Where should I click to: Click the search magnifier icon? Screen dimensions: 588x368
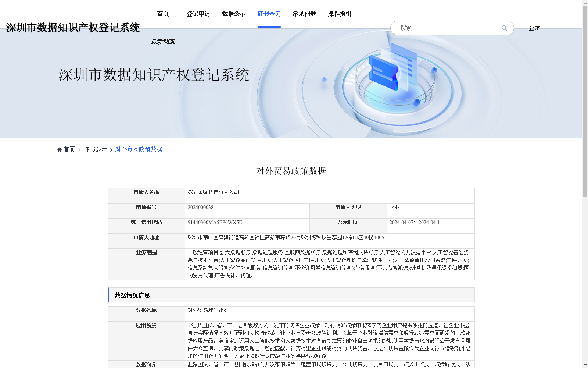(504, 28)
